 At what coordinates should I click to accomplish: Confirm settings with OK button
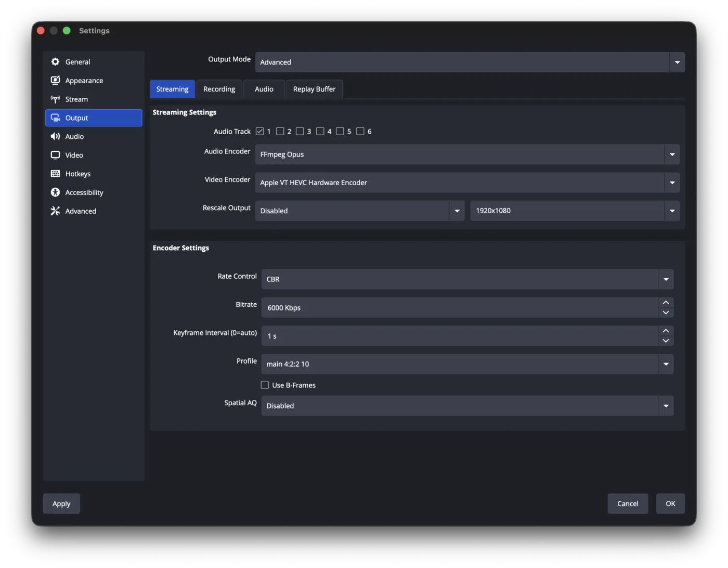pyautogui.click(x=670, y=504)
